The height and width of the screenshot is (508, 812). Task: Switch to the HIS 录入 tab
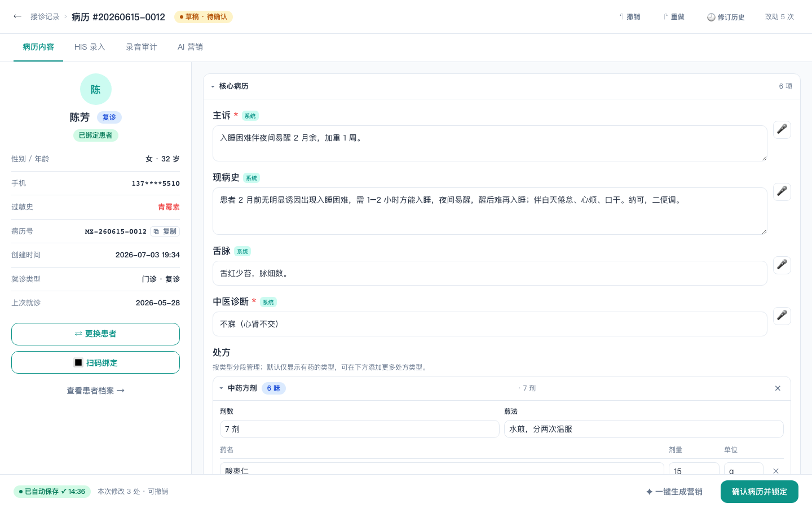click(x=90, y=47)
